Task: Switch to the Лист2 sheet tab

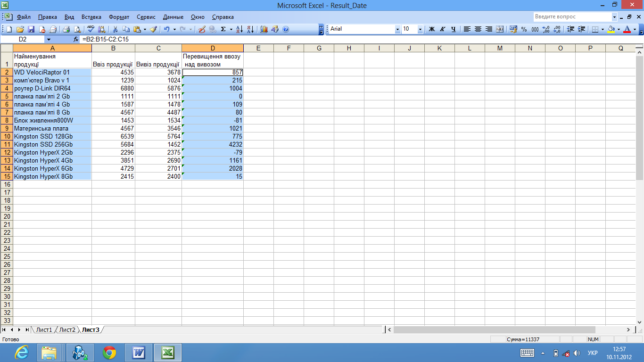Action: [x=67, y=329]
